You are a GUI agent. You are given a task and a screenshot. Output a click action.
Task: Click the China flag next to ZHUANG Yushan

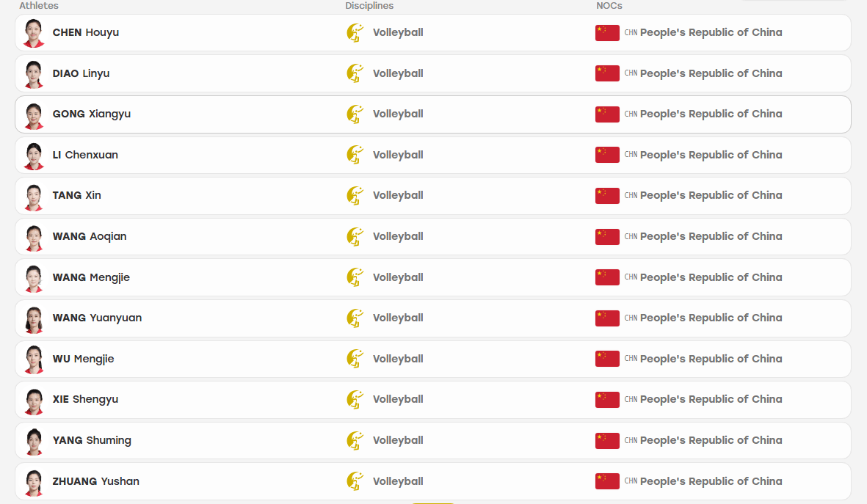click(x=607, y=481)
